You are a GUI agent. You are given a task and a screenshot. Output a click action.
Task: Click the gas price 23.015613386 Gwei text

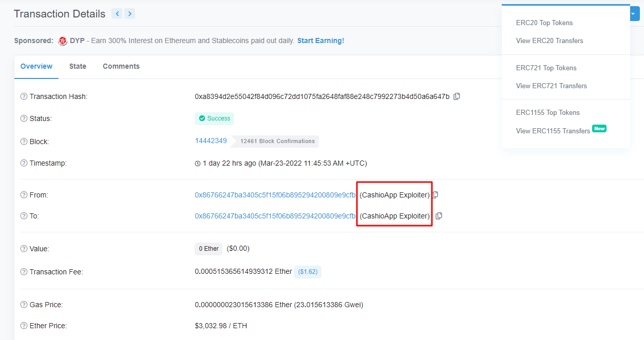pyautogui.click(x=329, y=305)
